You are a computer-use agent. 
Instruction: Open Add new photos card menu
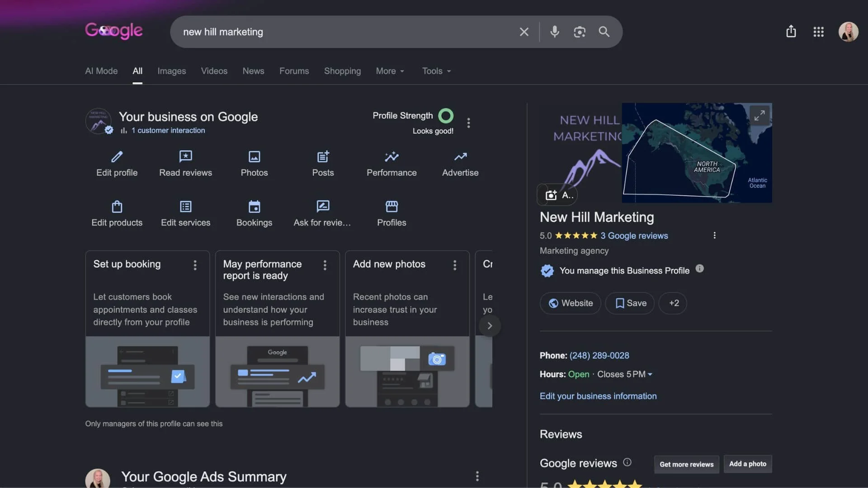tap(454, 265)
